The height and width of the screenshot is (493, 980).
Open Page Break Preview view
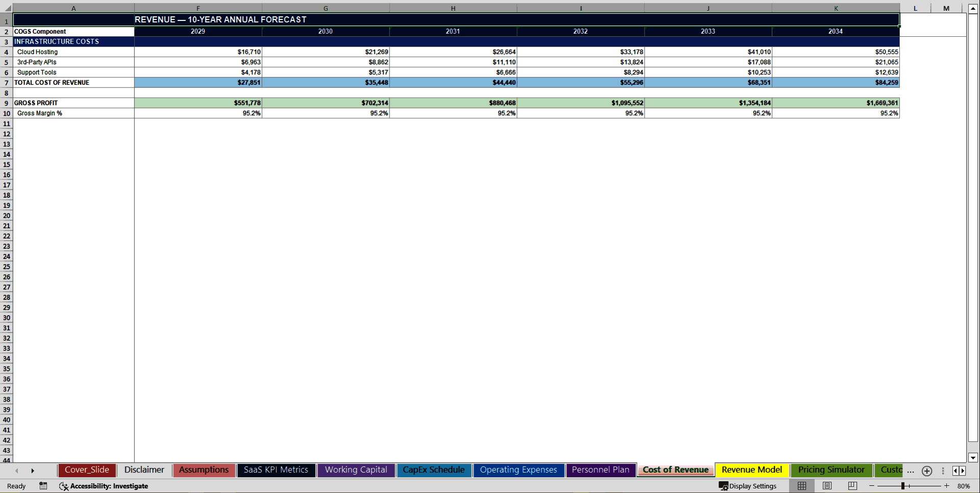(x=851, y=486)
